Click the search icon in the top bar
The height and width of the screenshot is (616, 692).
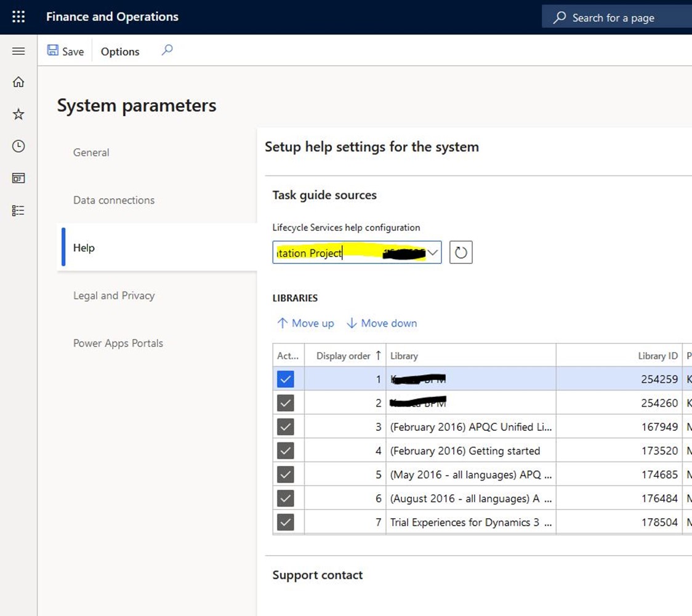tap(560, 18)
